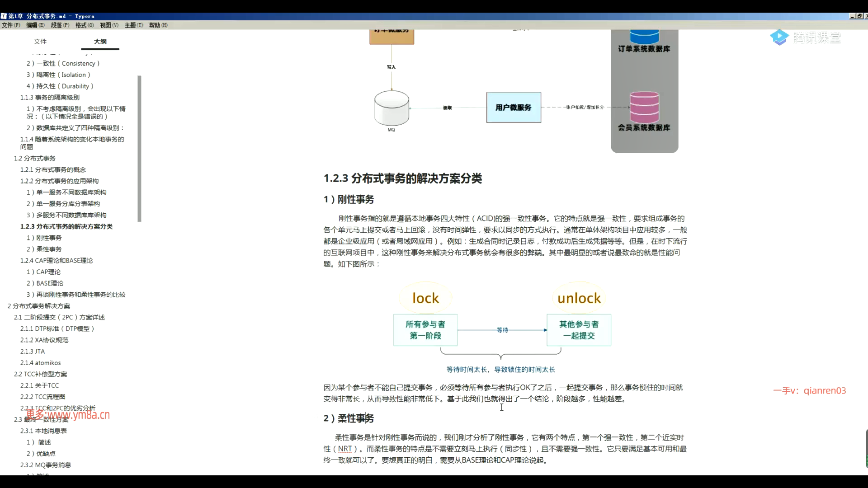Jump to outline item 1.2.4 CAP理论和BASE理论
The width and height of the screenshot is (868, 488).
(x=57, y=261)
